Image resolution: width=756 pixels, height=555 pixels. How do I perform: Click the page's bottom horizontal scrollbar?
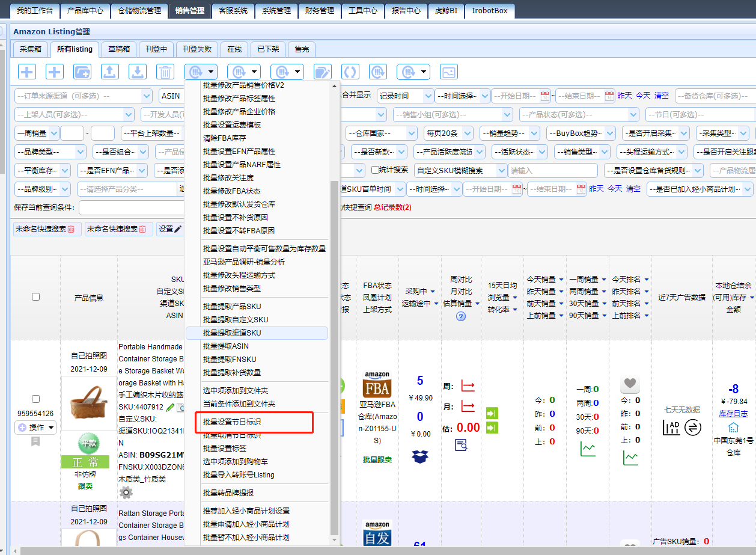coord(385,550)
